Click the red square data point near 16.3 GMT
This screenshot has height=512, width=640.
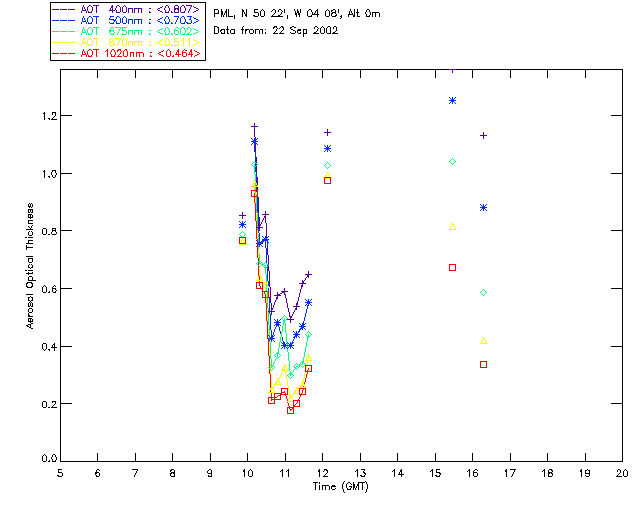point(483,364)
